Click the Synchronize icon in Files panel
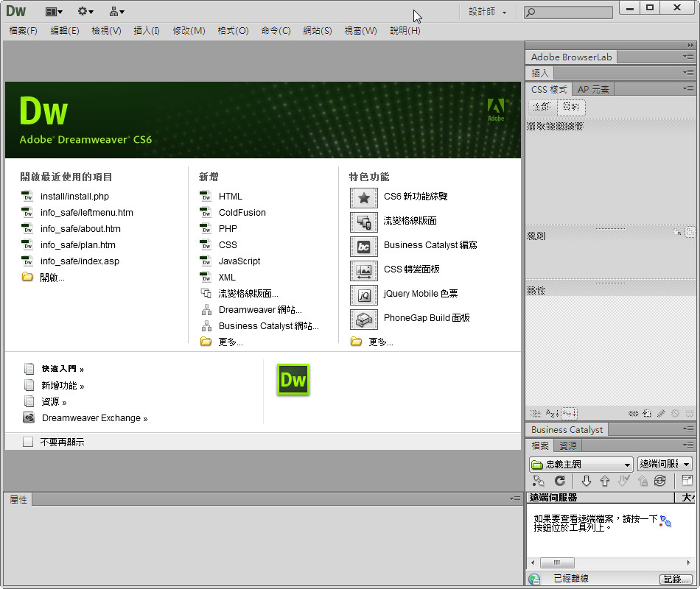This screenshot has height=589, width=700. [x=659, y=481]
